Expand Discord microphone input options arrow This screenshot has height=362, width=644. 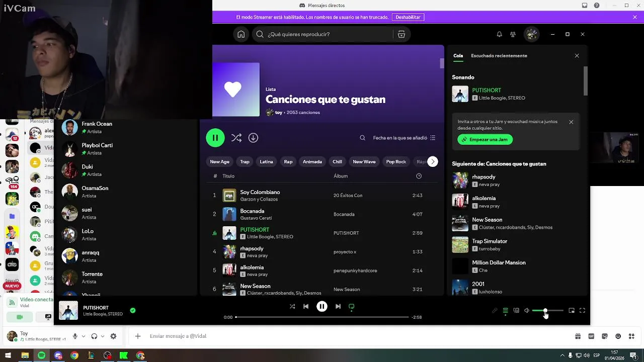click(84, 336)
